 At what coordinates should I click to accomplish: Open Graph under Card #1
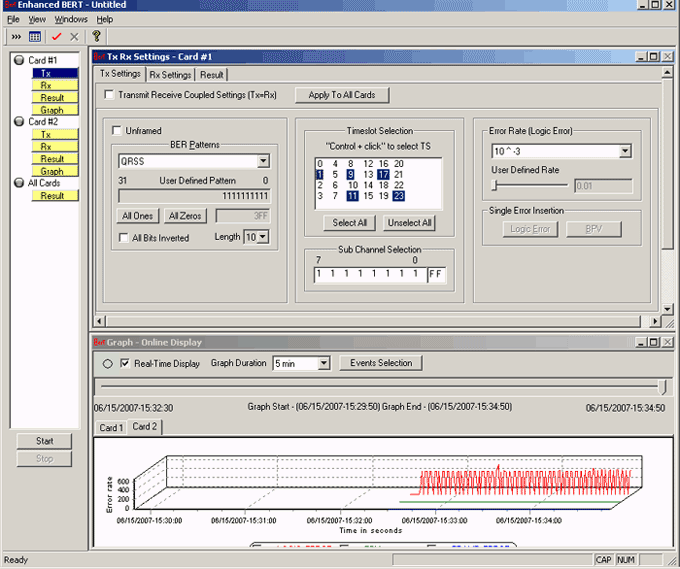55,110
